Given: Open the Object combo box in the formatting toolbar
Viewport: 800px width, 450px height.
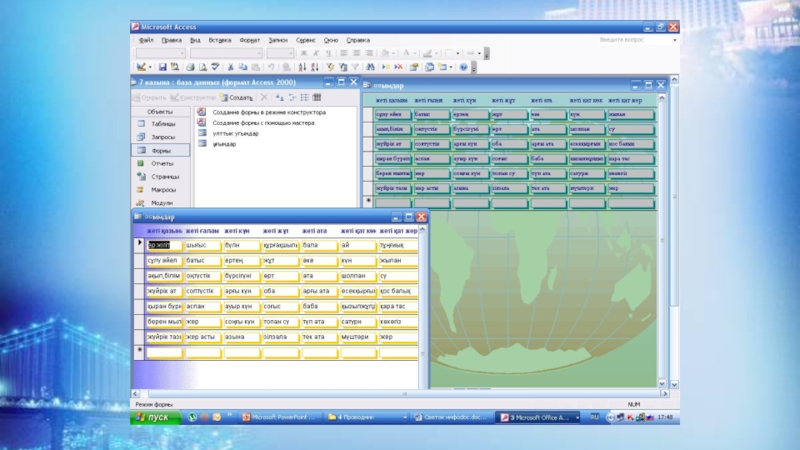Looking at the screenshot, I should pyautogui.click(x=160, y=53).
